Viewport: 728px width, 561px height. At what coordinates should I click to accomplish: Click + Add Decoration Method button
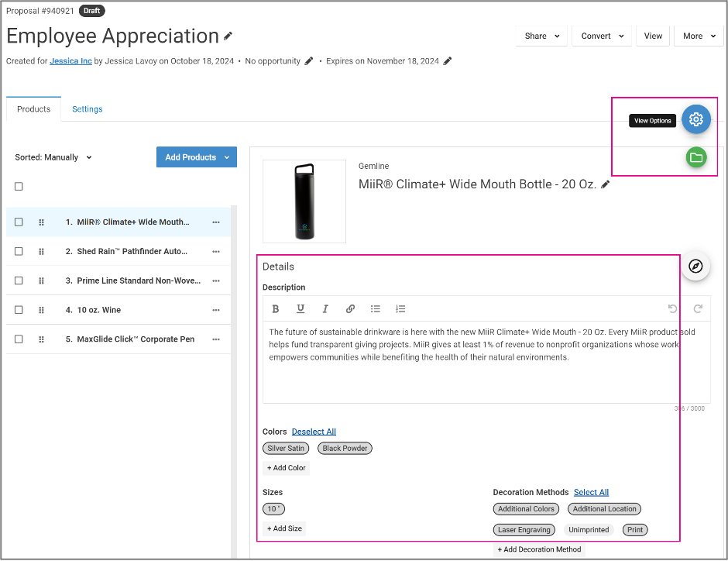[539, 549]
